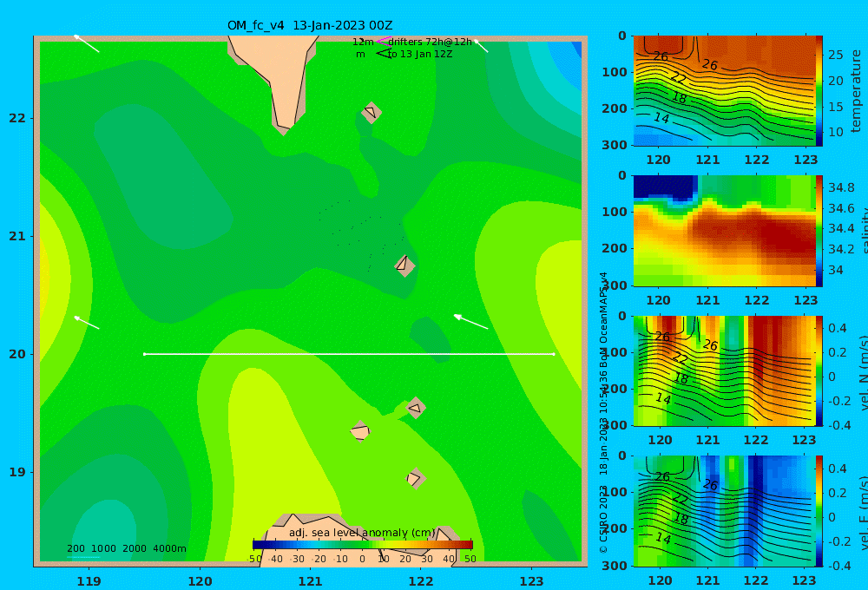Click the temperature colorbar
868x590 pixels.
[819, 91]
